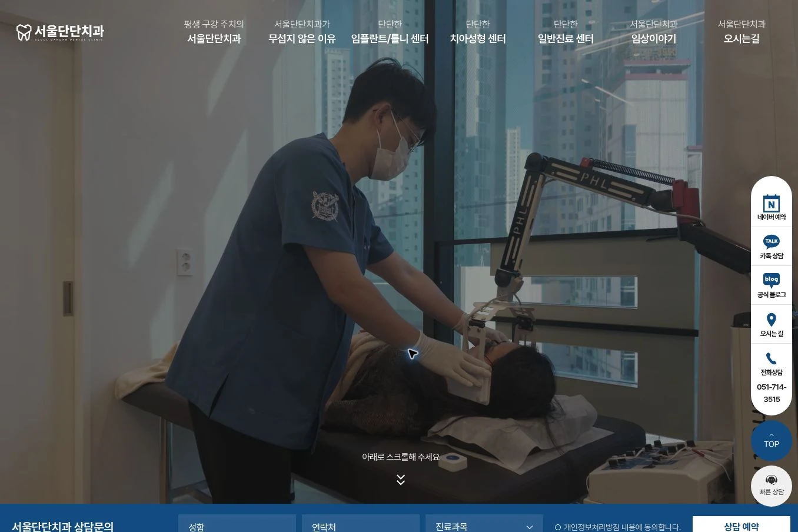Screen dimensions: 798x532
Task: Open 네이버 예약 calendar icon
Action: tap(771, 203)
